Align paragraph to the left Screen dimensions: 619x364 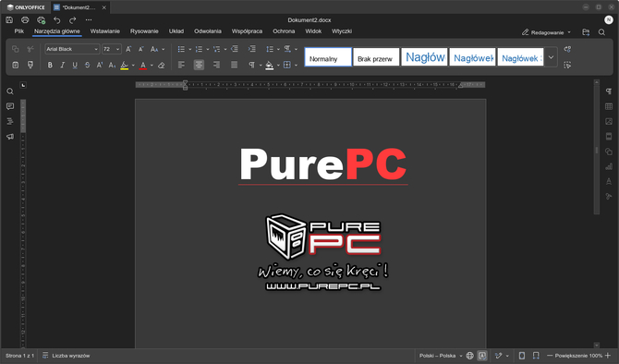pos(181,65)
